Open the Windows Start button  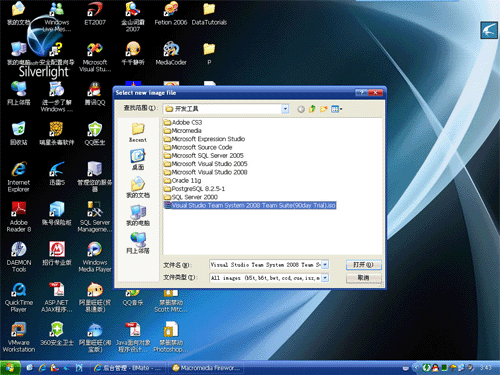point(10,368)
